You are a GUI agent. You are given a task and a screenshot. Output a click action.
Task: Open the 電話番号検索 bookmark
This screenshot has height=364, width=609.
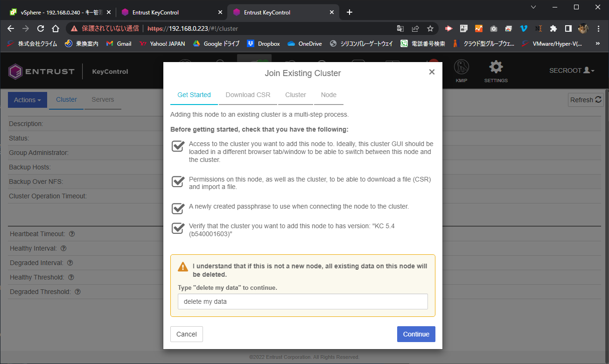[x=423, y=43]
